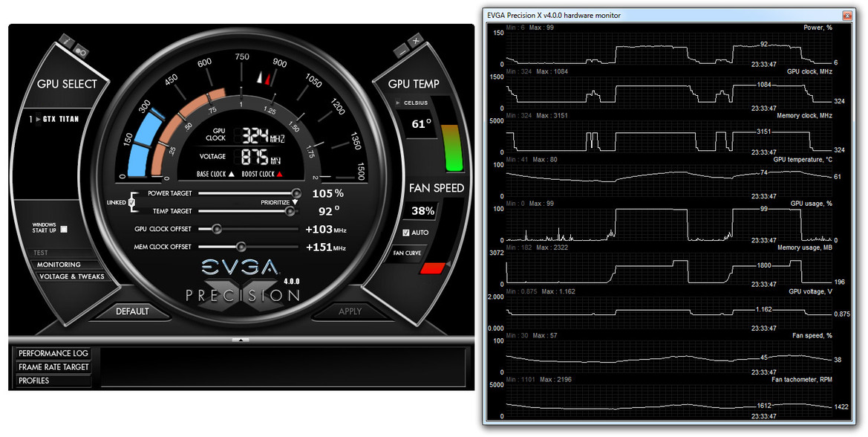Click the 61° GPU temperature value
The height and width of the screenshot is (437, 868).
tap(421, 124)
